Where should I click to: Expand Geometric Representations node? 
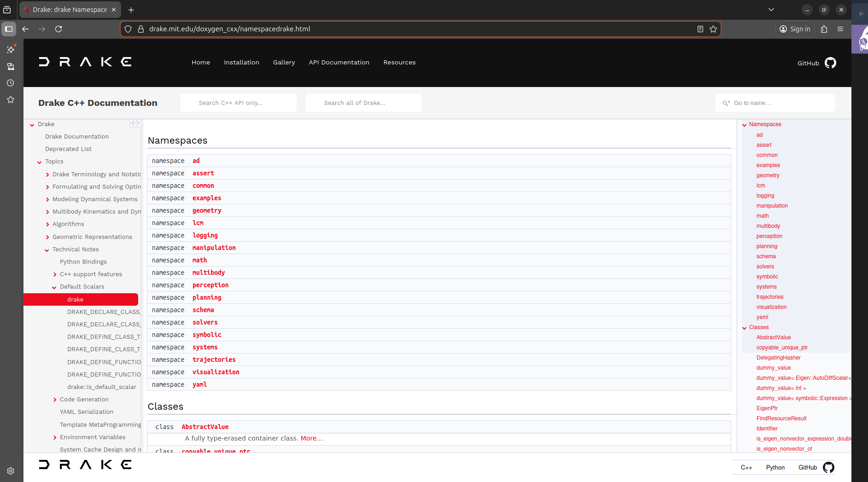coord(47,237)
